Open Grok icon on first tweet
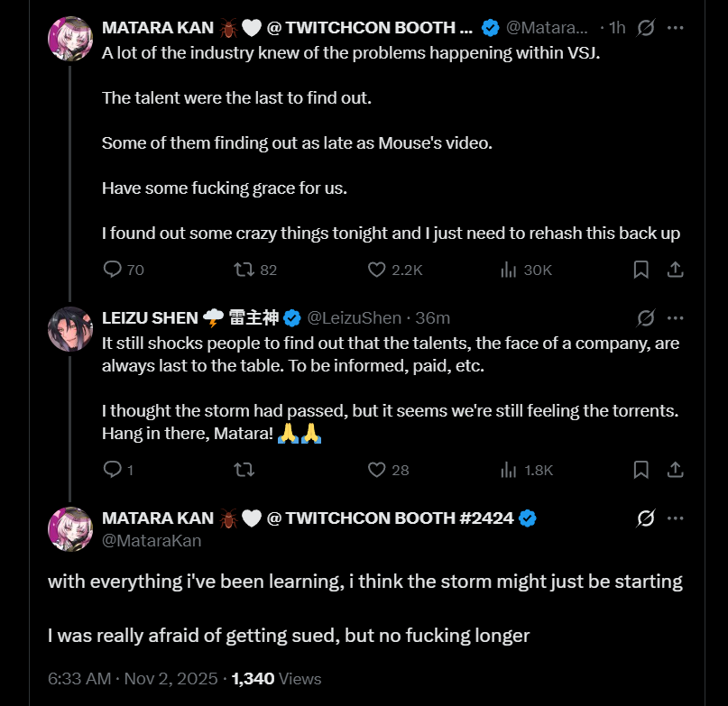 pyautogui.click(x=646, y=27)
